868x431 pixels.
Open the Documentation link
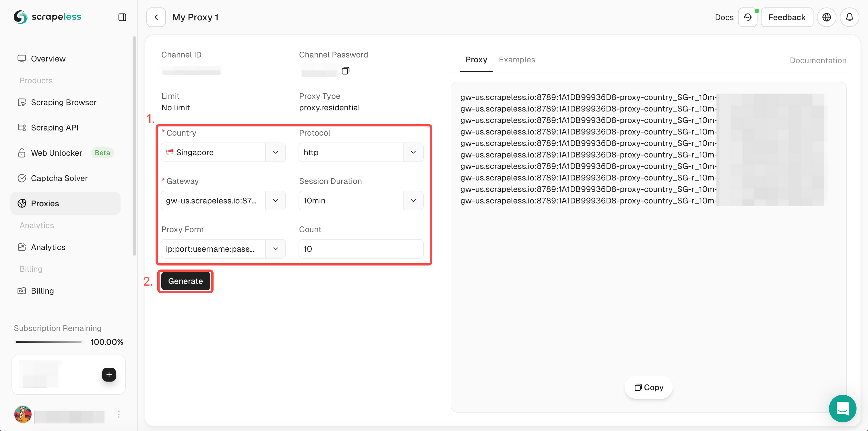[818, 60]
